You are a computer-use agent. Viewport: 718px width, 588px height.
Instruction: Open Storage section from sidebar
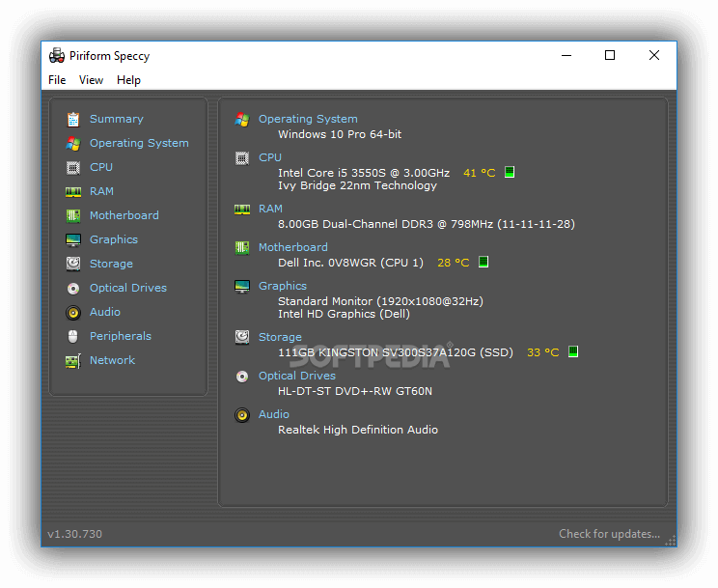pos(111,264)
